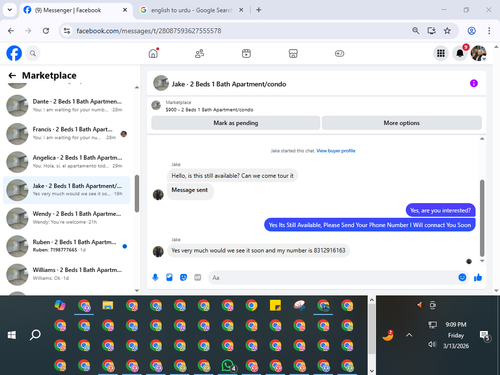The image size is (500, 375).
Task: Send a thumbs-up like
Action: coord(478,277)
